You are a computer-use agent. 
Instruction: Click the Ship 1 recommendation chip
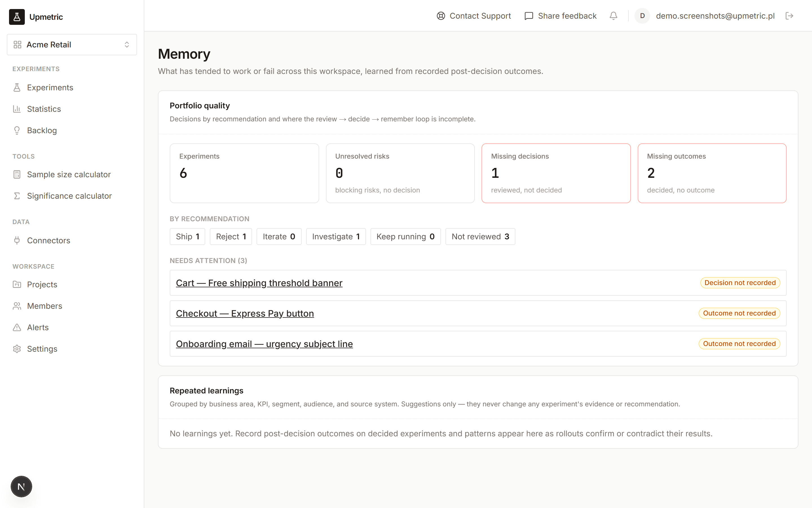(187, 237)
